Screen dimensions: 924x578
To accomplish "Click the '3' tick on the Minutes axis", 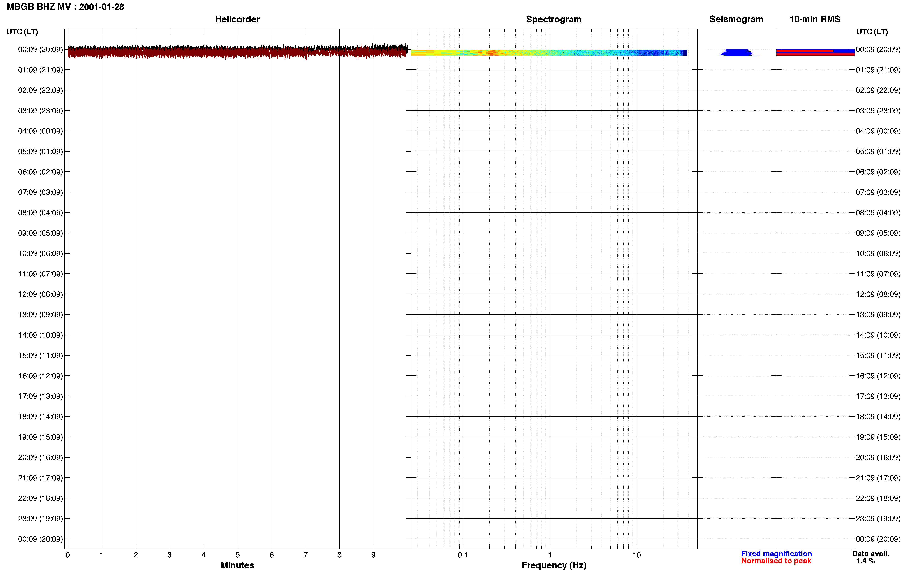I will click(x=170, y=555).
